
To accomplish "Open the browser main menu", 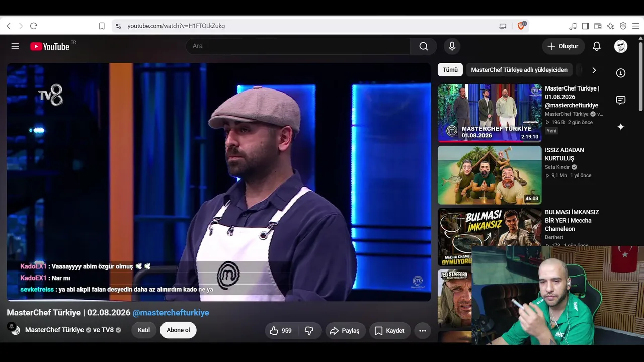I will (635, 26).
